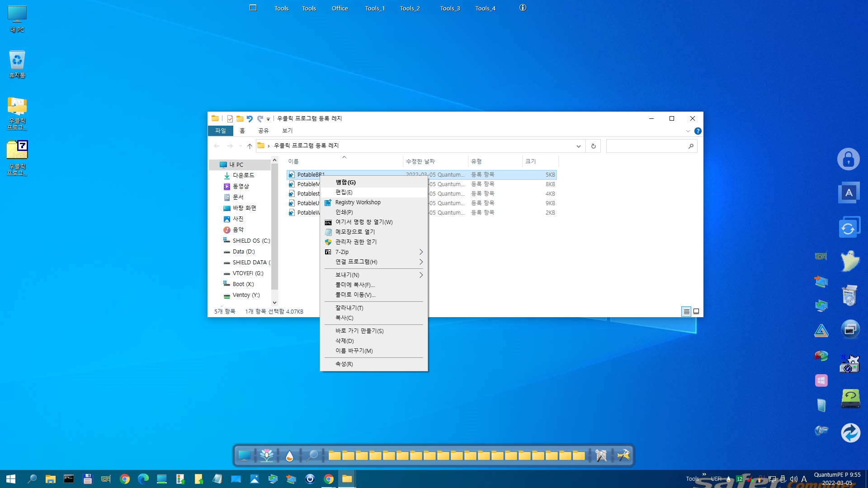Choose 폴더로 이동(V)... entry
Image resolution: width=868 pixels, height=488 pixels.
tap(374, 295)
